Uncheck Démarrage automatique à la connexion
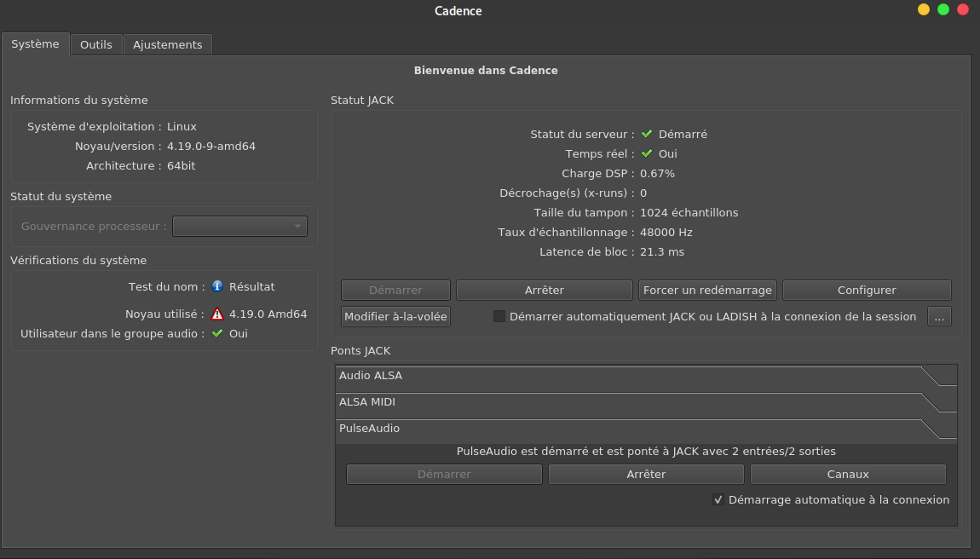The width and height of the screenshot is (980, 559). tap(718, 500)
